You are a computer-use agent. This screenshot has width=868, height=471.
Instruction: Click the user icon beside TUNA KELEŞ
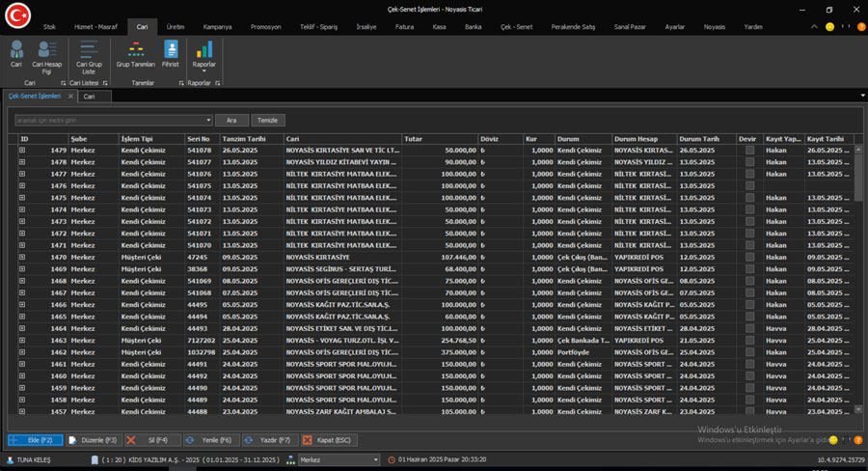tap(10, 460)
